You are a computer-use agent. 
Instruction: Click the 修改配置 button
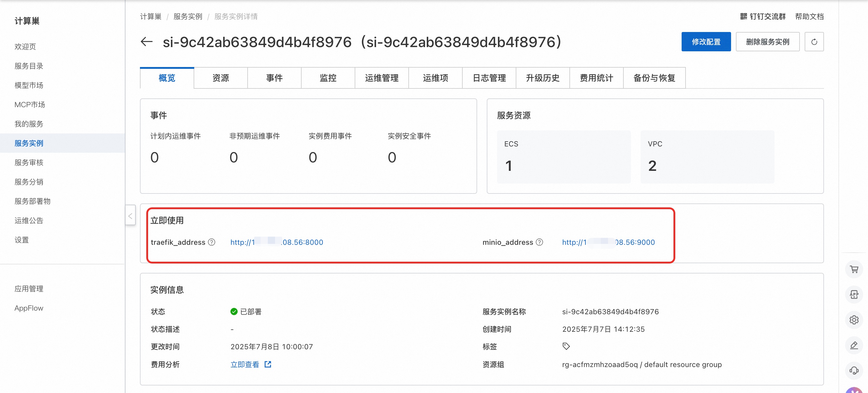click(x=706, y=42)
